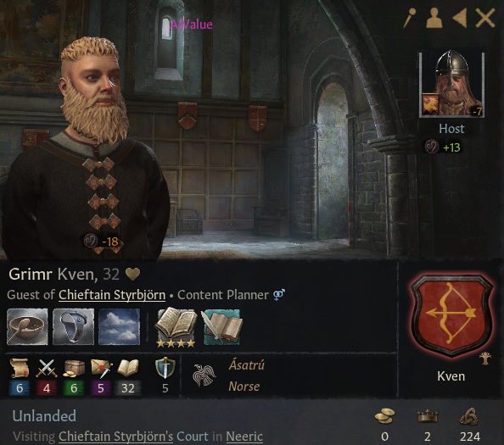Select the diplomacy scroll skill icon
The image size is (504, 445).
(20, 368)
